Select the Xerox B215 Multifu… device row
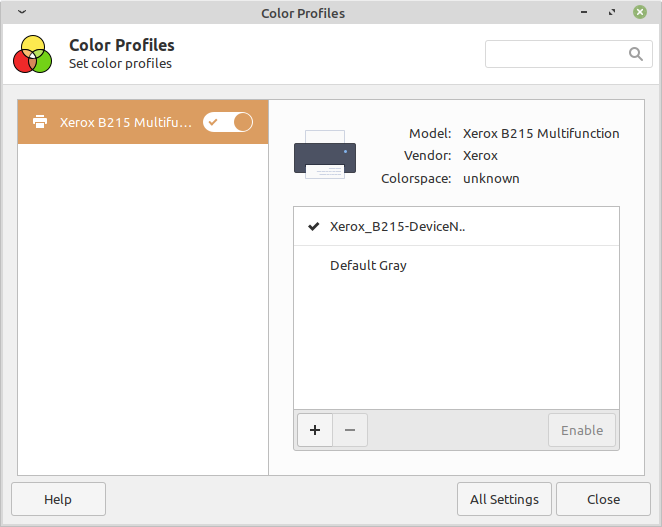 tap(143, 122)
